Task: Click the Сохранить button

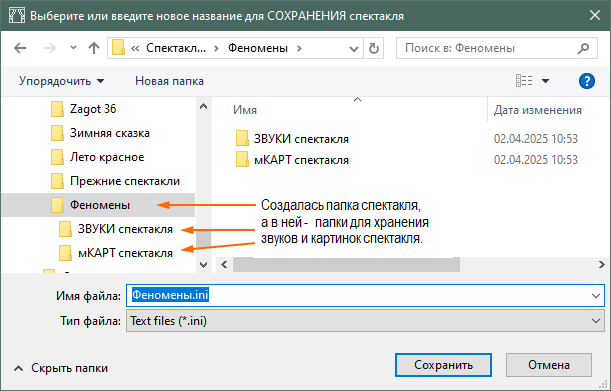Action: [x=443, y=365]
